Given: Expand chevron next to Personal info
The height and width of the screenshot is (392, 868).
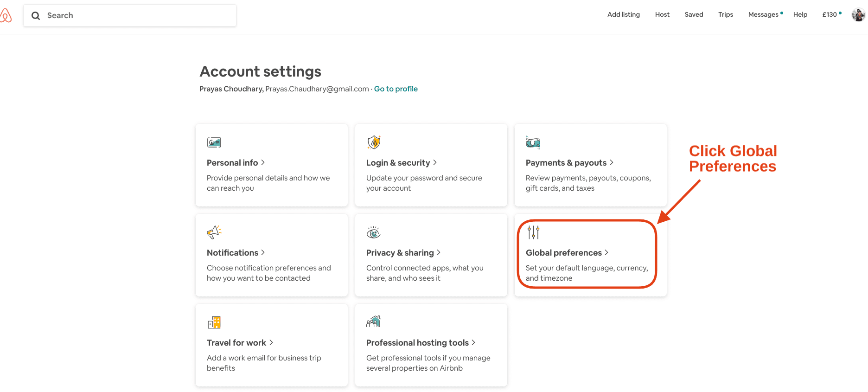Looking at the screenshot, I should 263,162.
